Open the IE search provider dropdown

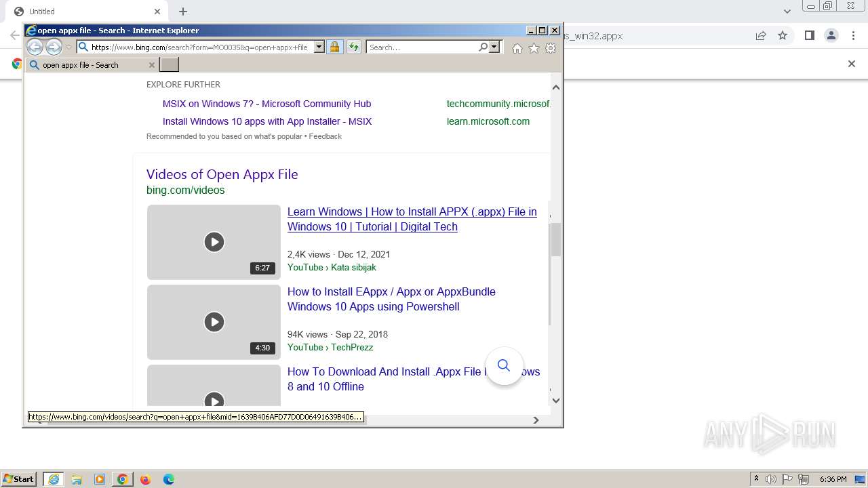click(x=494, y=47)
